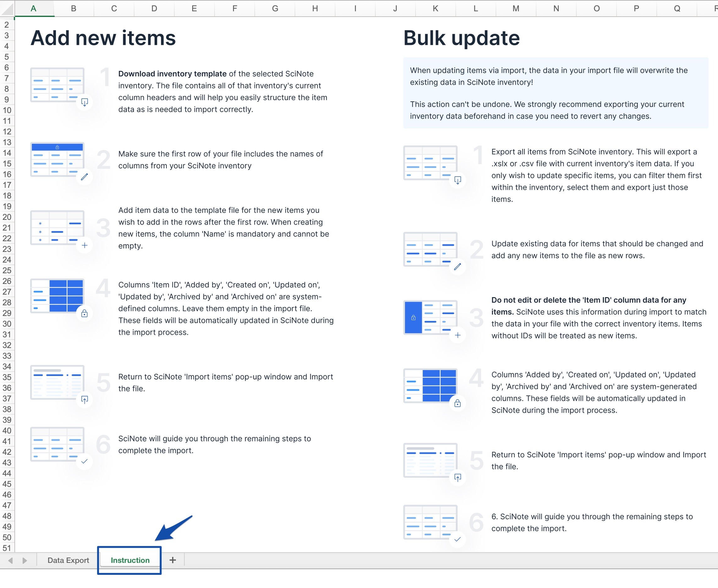Image resolution: width=718 pixels, height=588 pixels.
Task: Click the plus icon on Bulk update step 3
Action: coord(458,335)
